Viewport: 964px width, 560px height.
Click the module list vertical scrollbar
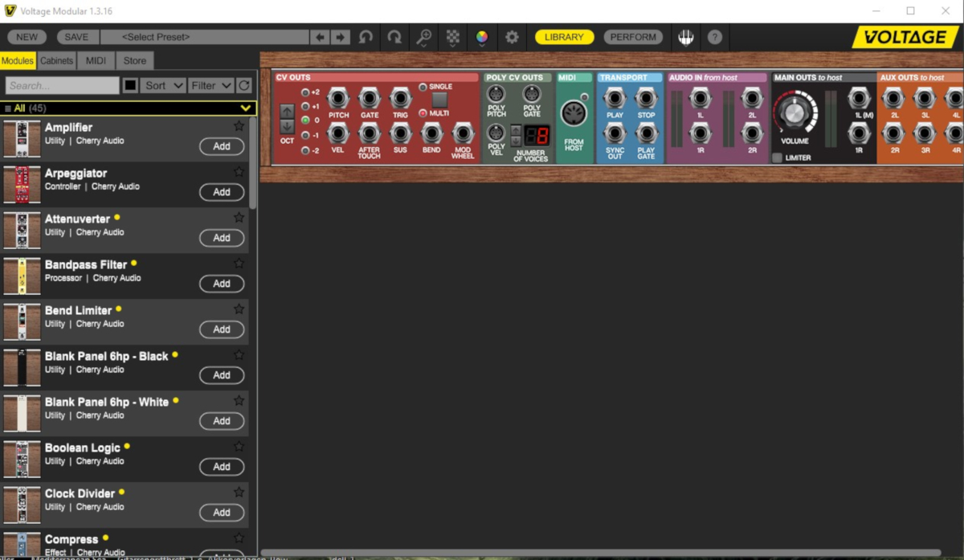(253, 163)
